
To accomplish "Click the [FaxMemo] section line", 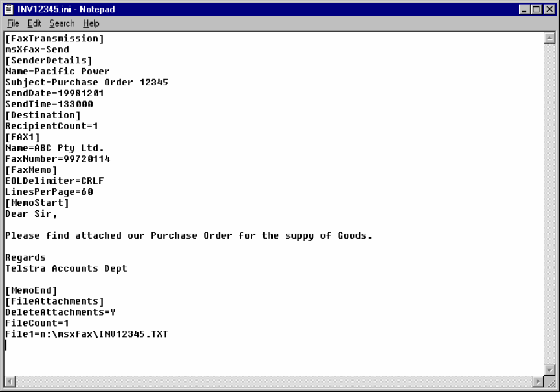I will pyautogui.click(x=32, y=170).
